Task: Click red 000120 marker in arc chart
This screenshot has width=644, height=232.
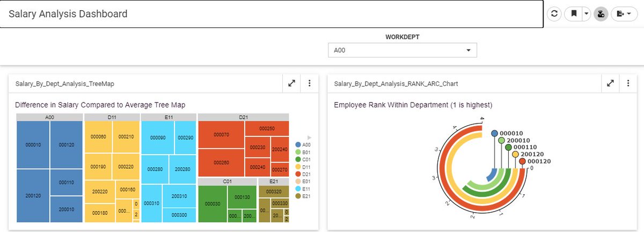Action: (523, 161)
